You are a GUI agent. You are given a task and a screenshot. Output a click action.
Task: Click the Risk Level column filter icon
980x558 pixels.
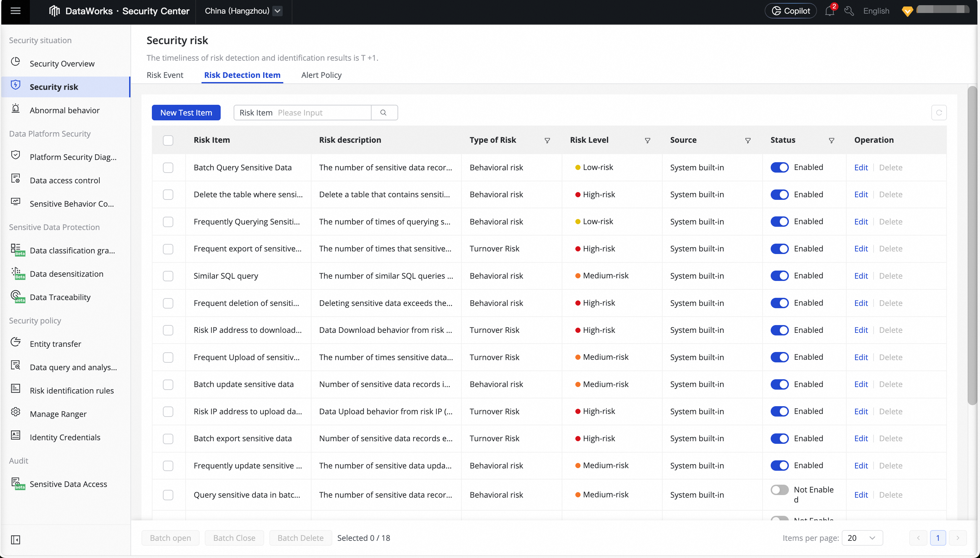[647, 140]
